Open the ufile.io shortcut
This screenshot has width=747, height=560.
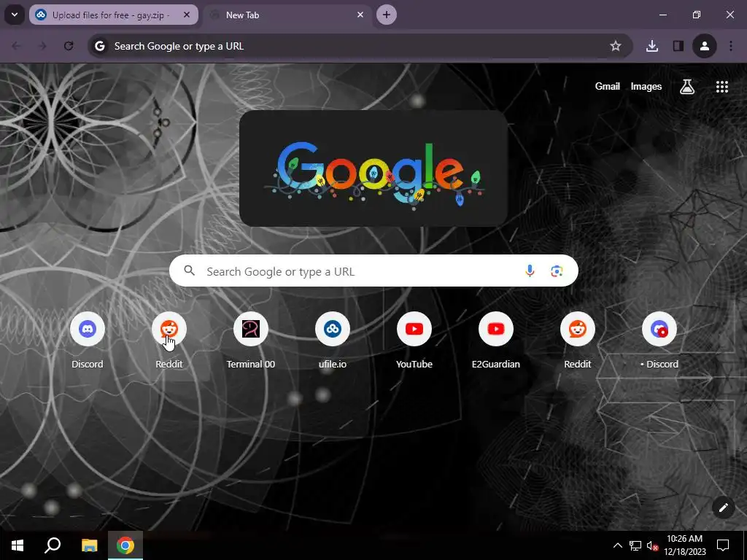(x=333, y=340)
